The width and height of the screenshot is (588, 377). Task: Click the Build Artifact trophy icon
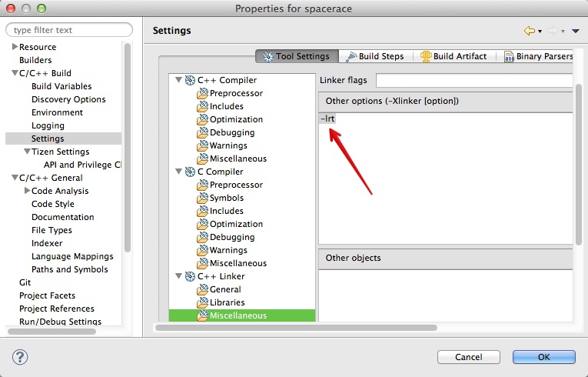pyautogui.click(x=426, y=56)
